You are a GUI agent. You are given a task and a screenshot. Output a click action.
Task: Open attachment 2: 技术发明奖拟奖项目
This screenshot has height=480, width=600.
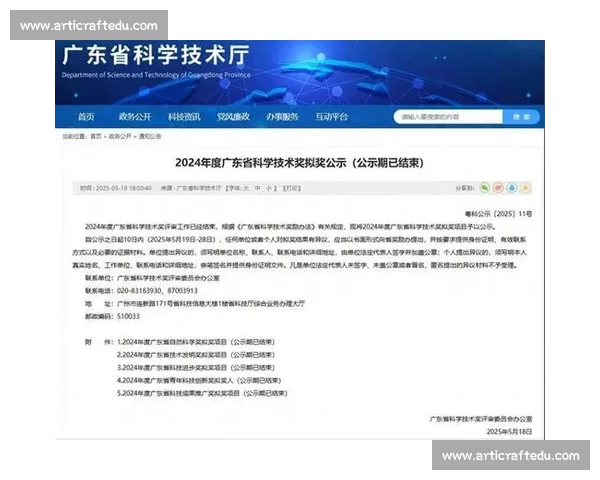click(x=196, y=355)
